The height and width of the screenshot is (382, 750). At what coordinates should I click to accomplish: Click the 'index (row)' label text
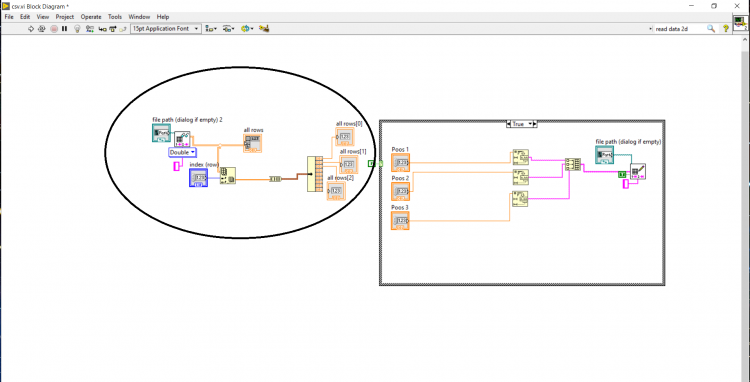coord(204,164)
